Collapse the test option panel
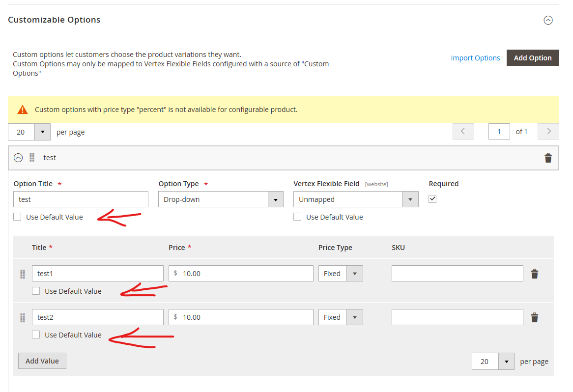This screenshot has height=392, width=573. coord(18,158)
